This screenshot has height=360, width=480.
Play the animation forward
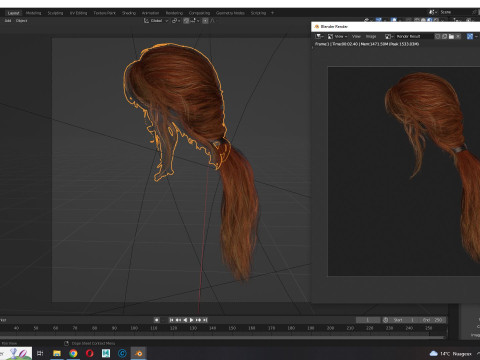click(x=191, y=320)
